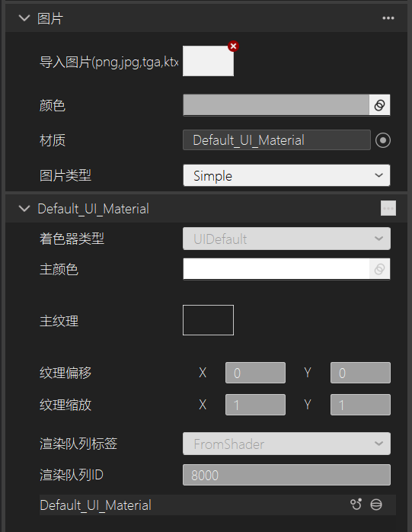Open the 渲染队列标签 FromShader dropdown
This screenshot has width=412, height=532.
pos(286,444)
